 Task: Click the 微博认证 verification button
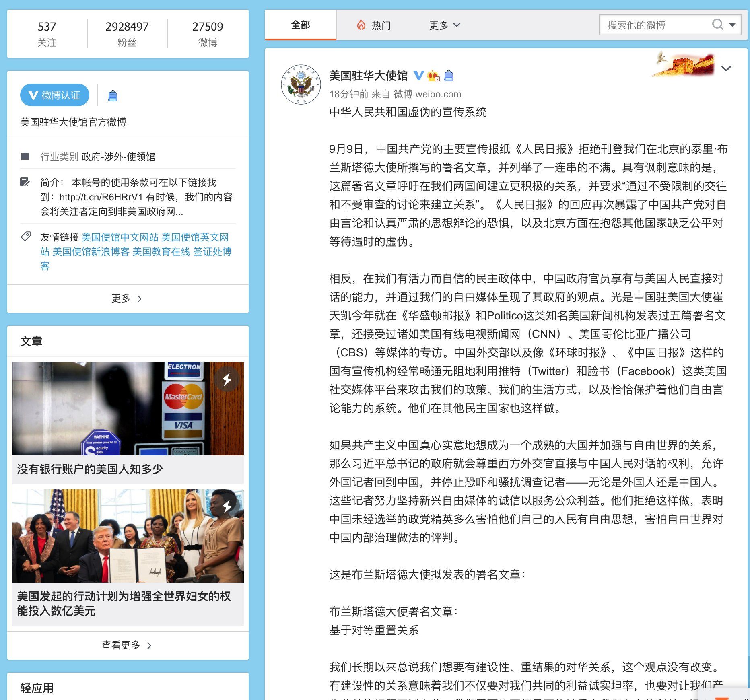point(55,95)
